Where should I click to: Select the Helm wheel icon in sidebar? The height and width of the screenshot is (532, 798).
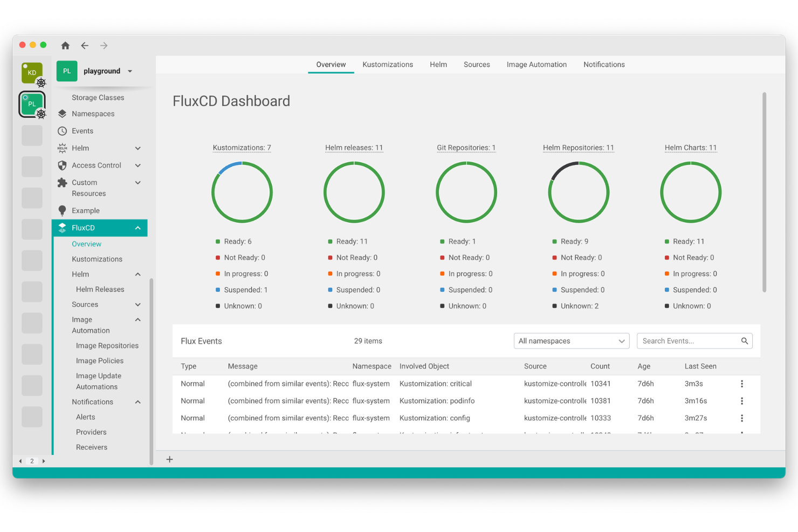point(63,148)
